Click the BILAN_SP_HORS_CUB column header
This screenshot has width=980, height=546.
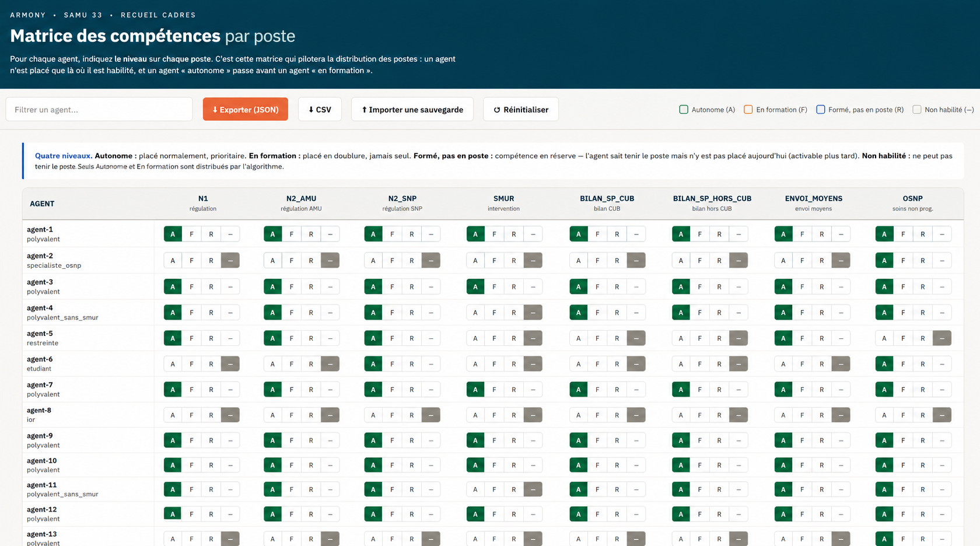[x=712, y=203]
